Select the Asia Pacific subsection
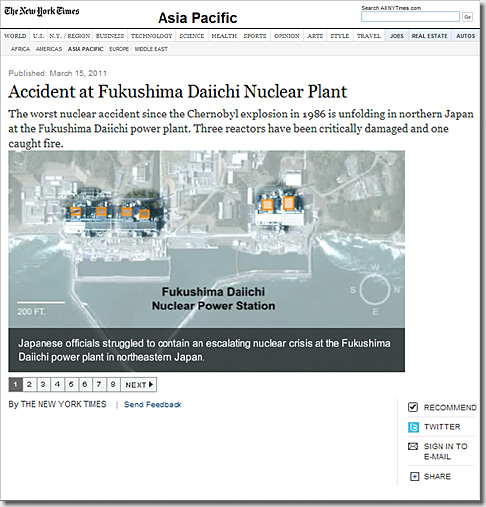This screenshot has width=486, height=507. point(86,49)
